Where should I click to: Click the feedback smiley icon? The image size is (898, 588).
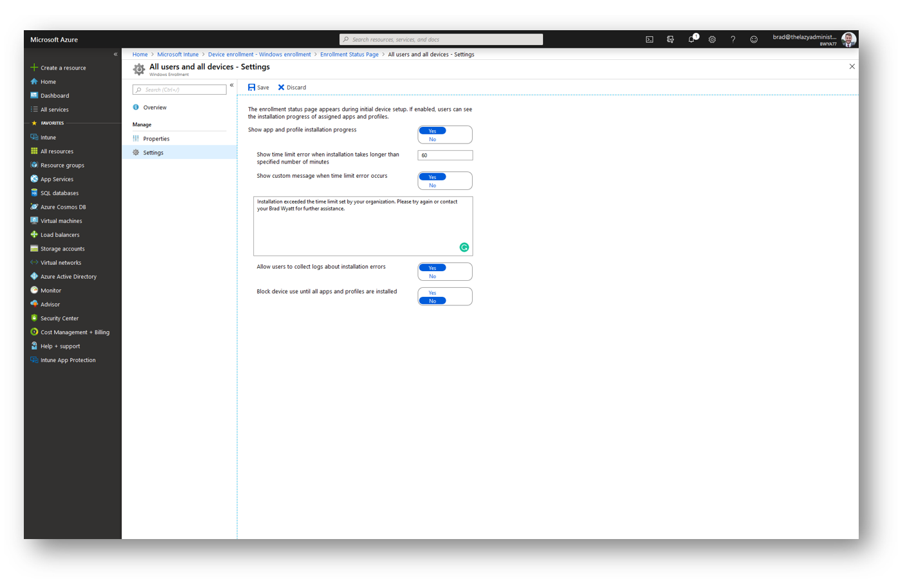[754, 39]
